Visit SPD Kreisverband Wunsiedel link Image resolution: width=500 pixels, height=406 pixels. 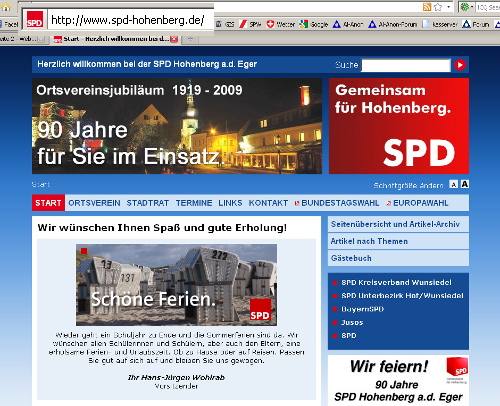396,282
